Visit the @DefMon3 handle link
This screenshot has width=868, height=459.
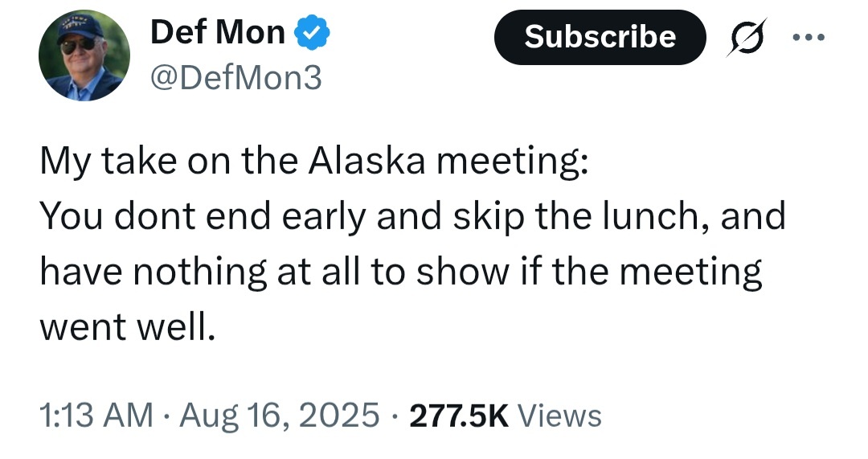click(x=236, y=76)
